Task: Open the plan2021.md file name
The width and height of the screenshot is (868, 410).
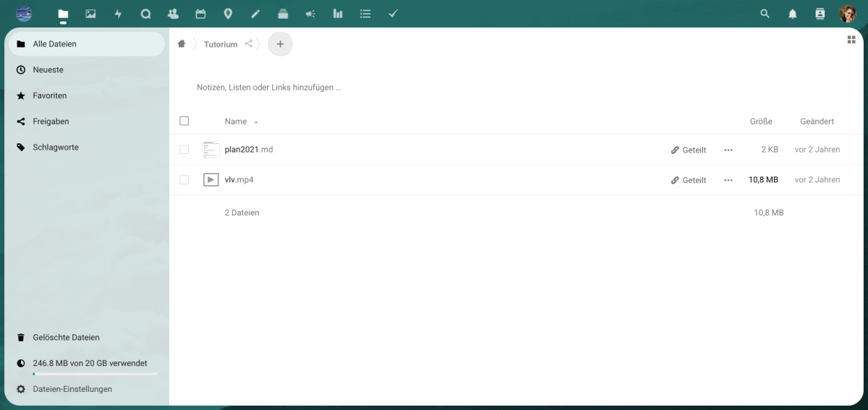Action: click(249, 150)
